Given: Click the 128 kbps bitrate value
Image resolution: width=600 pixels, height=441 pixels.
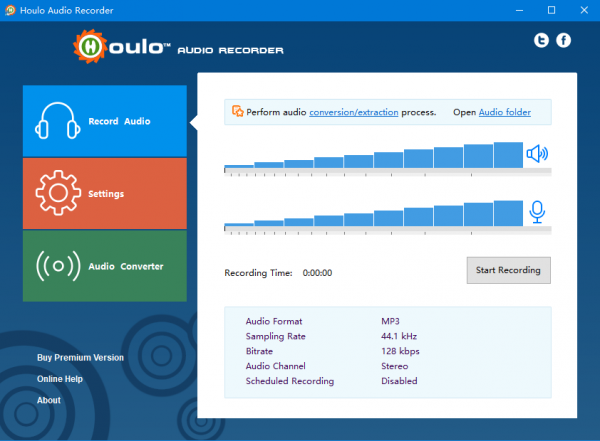Looking at the screenshot, I should click(x=400, y=351).
